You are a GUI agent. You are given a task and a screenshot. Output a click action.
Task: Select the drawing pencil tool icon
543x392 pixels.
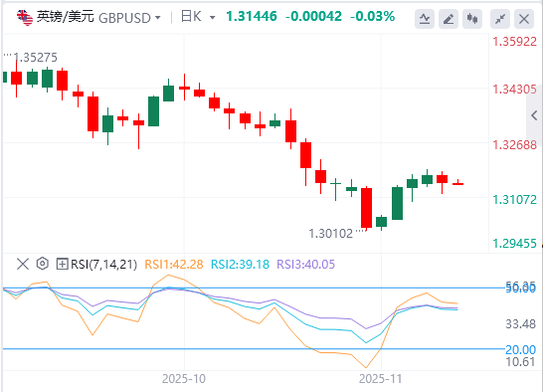click(449, 18)
